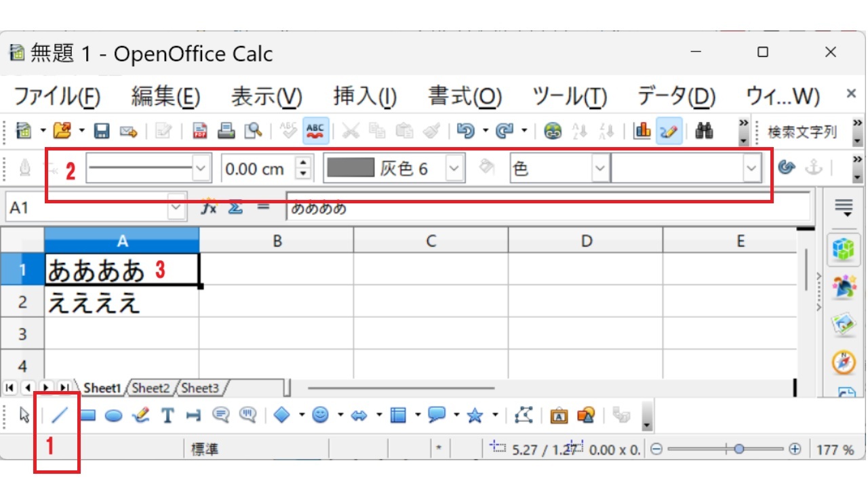Select the Stars shapes tool

pyautogui.click(x=475, y=415)
